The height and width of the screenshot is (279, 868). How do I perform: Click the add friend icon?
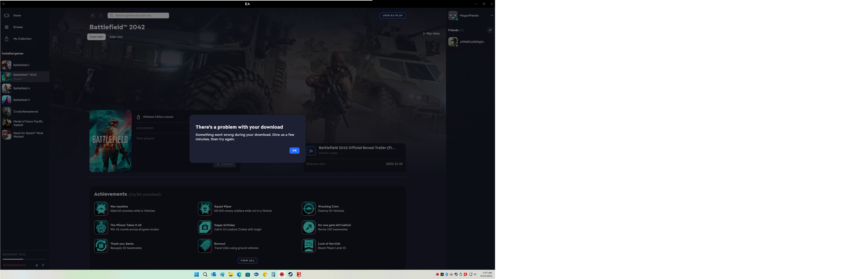point(490,30)
